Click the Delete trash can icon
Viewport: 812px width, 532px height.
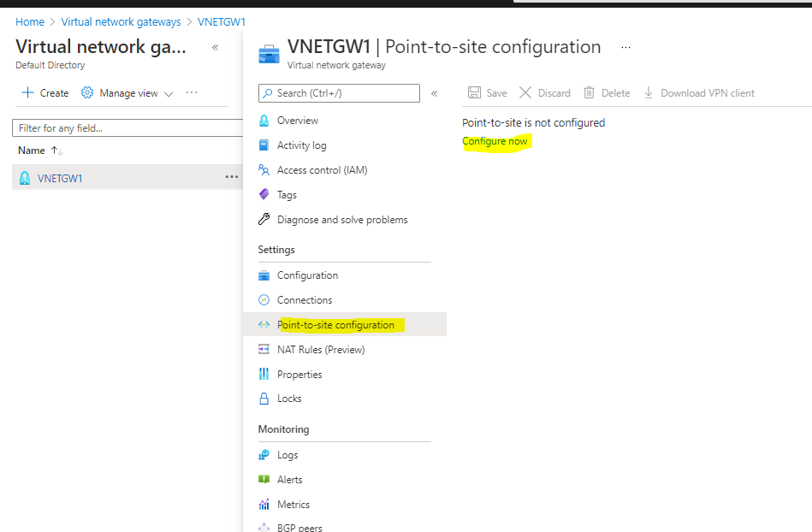[x=589, y=92]
